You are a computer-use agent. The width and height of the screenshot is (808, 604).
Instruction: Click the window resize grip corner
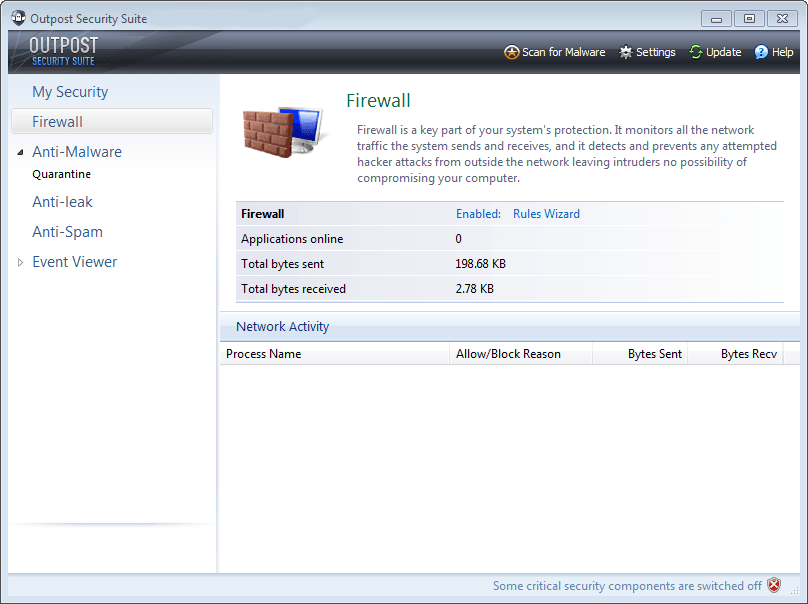tap(795, 591)
